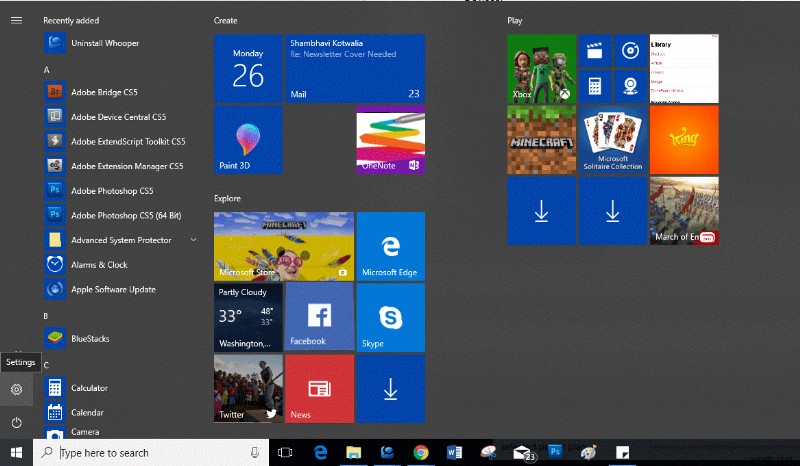Open the Mail tile with newsletter message
Screen dimensions: 800x466
[x=354, y=68]
